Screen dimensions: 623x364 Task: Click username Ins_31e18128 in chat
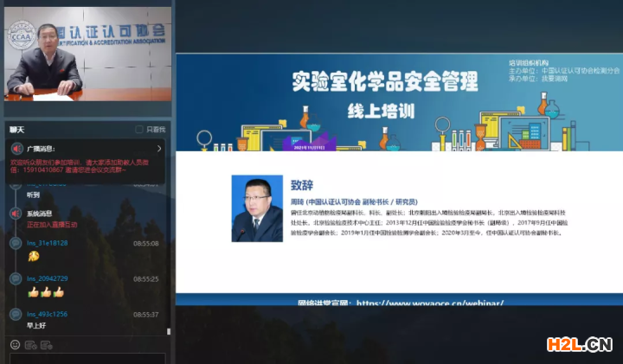47,243
